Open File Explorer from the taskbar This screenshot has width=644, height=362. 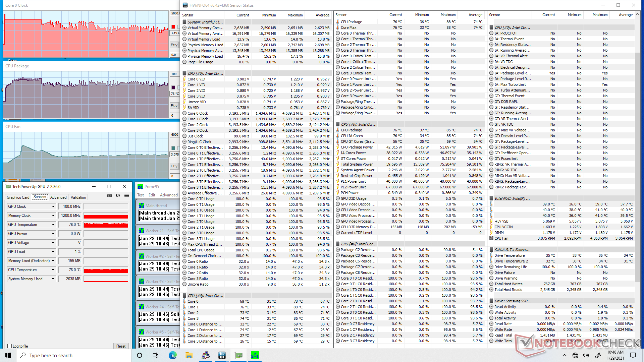click(189, 355)
